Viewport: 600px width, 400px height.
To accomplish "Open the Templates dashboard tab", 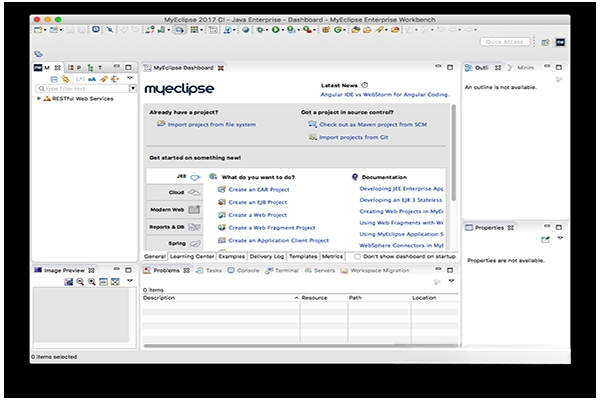I will click(303, 256).
